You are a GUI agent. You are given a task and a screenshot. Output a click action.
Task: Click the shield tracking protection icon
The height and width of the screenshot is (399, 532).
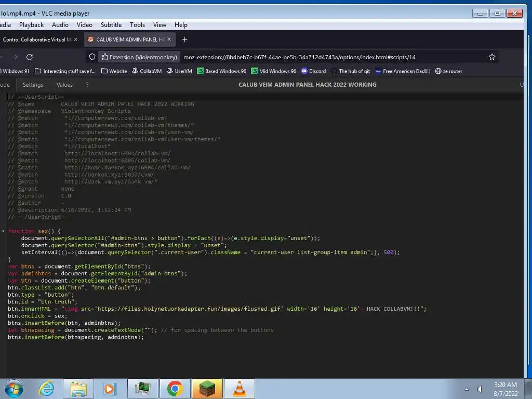pos(92,57)
